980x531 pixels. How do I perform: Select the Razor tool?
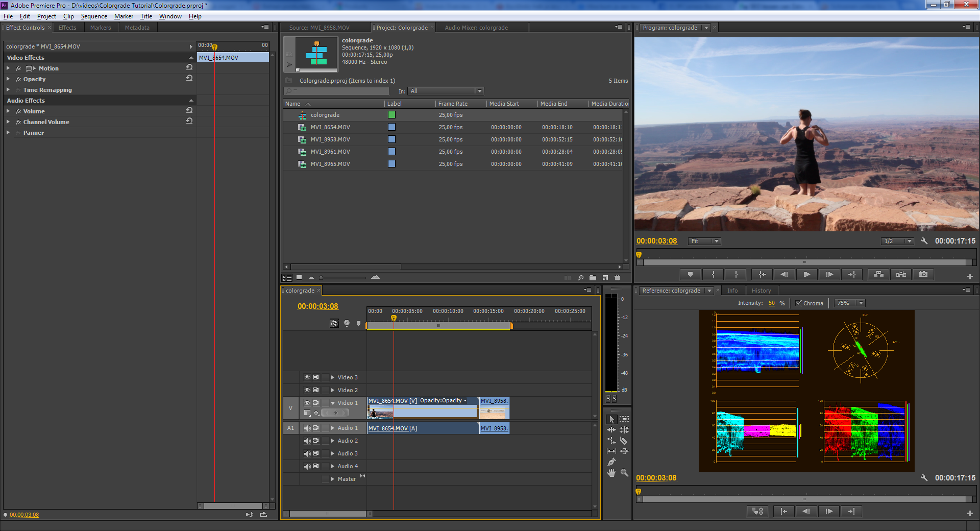pyautogui.click(x=624, y=441)
